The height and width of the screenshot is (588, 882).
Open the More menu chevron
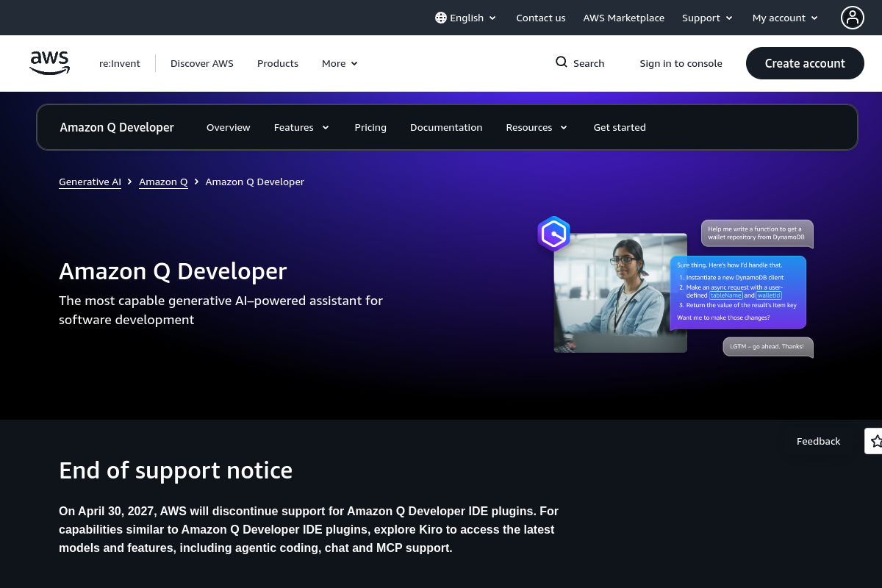pos(354,63)
